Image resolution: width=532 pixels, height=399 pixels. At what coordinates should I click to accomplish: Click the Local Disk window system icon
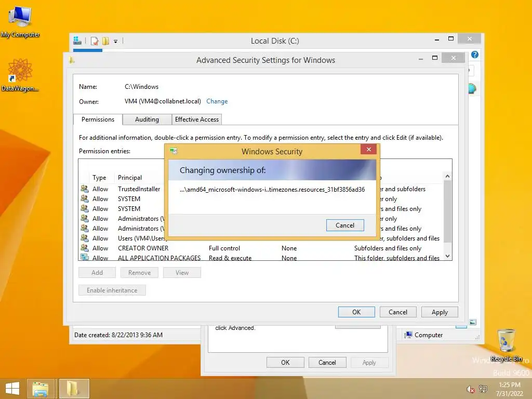(x=77, y=41)
